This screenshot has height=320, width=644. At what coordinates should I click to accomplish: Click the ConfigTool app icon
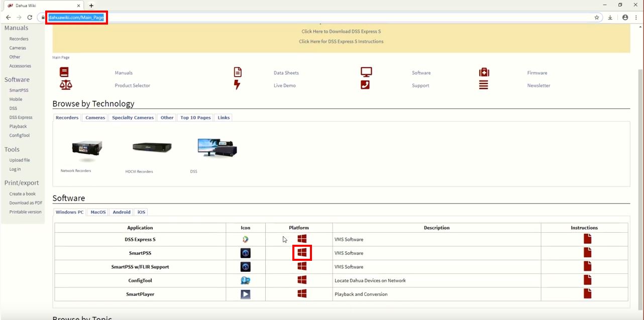pos(245,280)
